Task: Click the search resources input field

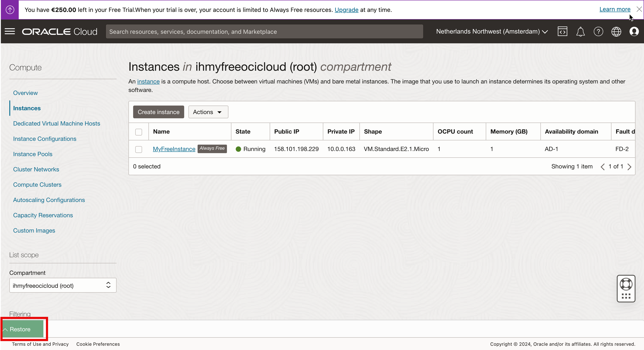Action: tap(264, 31)
